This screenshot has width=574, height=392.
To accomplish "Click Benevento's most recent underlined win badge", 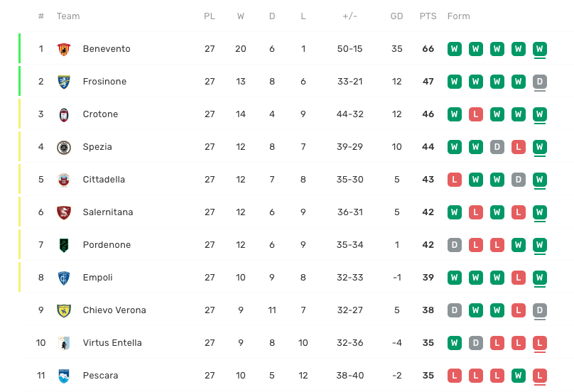I will [540, 49].
